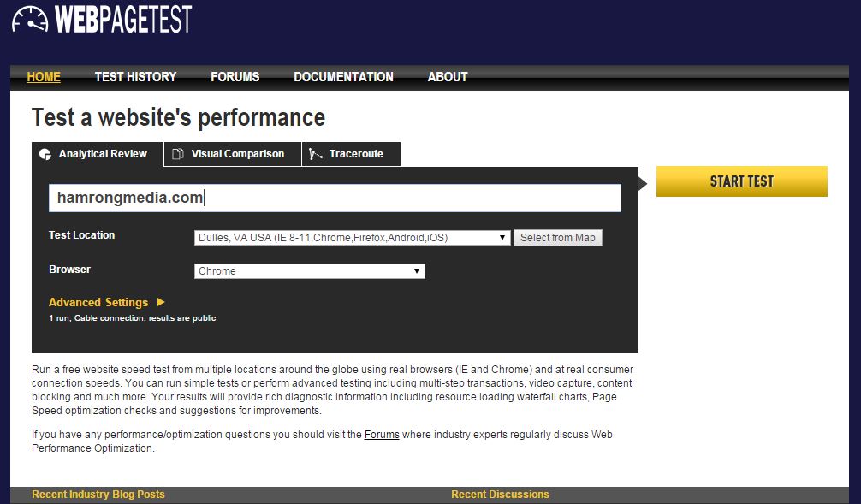Image resolution: width=861 pixels, height=504 pixels.
Task: Go to the Home menu item
Action: 44,77
